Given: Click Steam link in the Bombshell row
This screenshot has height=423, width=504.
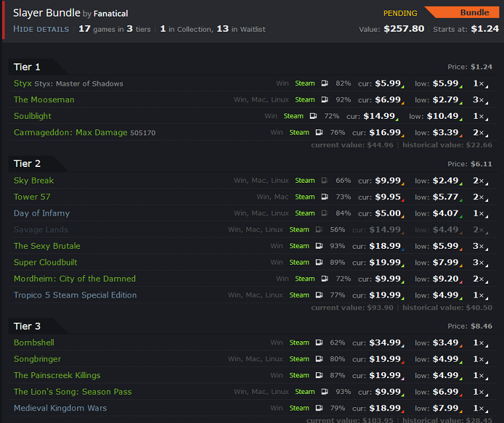Looking at the screenshot, I should point(299,342).
